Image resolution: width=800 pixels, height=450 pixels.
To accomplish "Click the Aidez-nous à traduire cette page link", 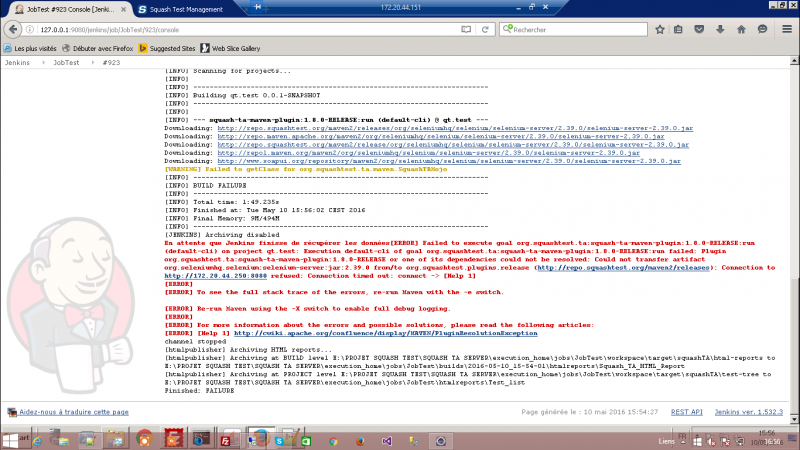I will pos(74,411).
